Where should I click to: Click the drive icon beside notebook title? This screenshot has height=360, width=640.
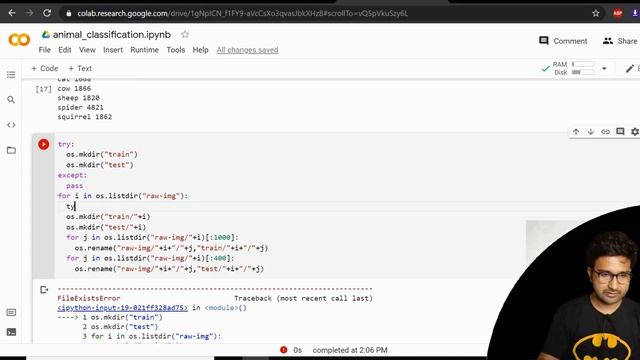pos(46,35)
